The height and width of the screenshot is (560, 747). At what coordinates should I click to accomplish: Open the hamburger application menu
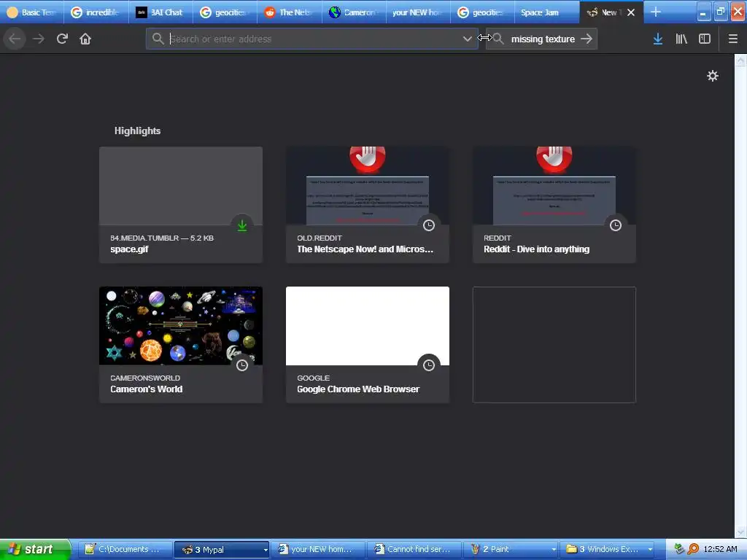[732, 39]
